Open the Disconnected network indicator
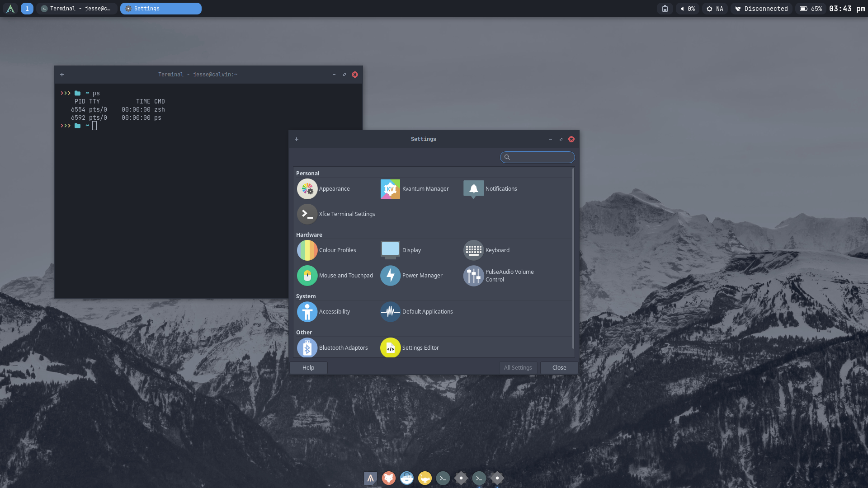This screenshot has height=488, width=868. [761, 9]
